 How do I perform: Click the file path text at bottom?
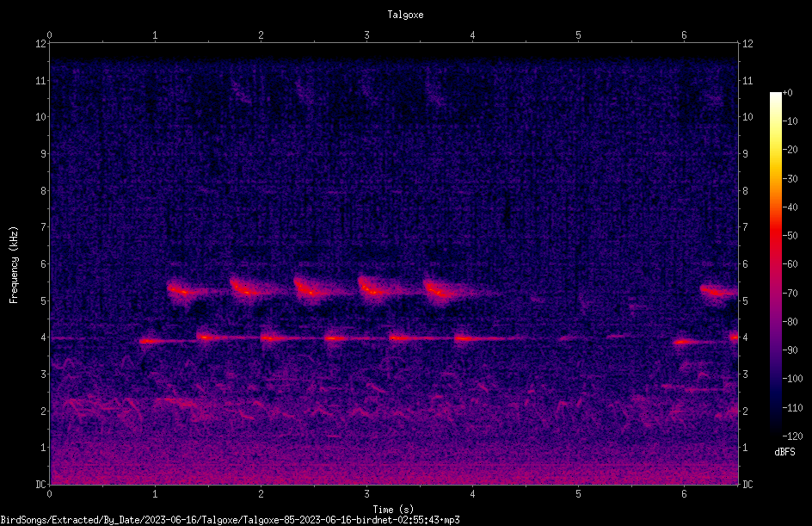point(230,520)
